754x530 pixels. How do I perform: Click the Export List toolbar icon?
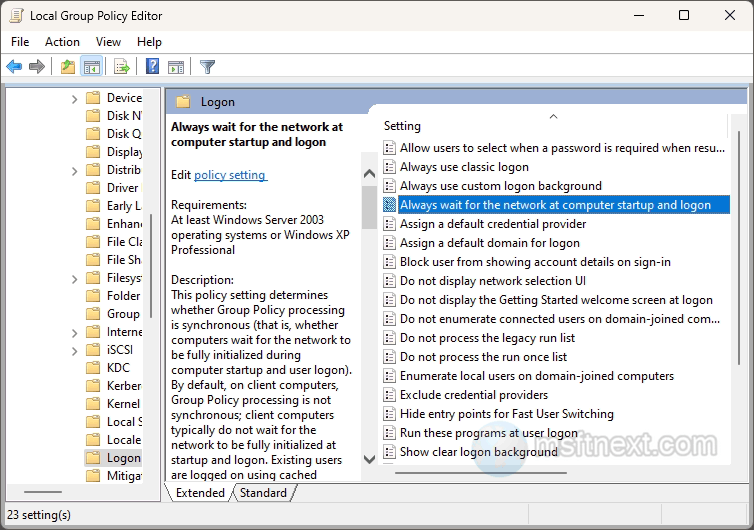point(122,67)
